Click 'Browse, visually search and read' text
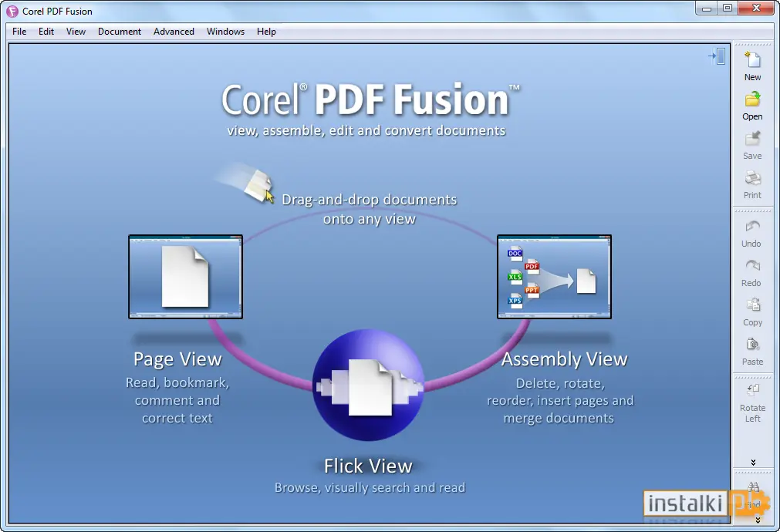780x532 pixels. (x=370, y=488)
